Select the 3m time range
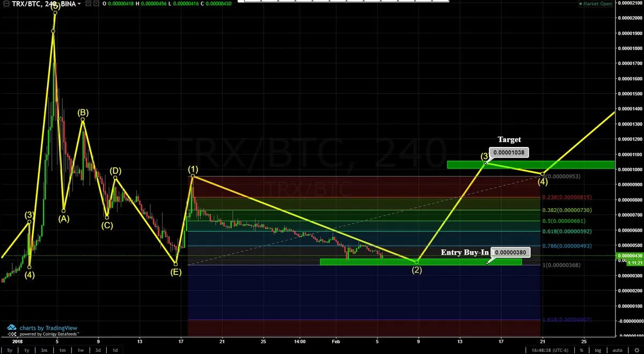The image size is (644, 354). pos(45,350)
